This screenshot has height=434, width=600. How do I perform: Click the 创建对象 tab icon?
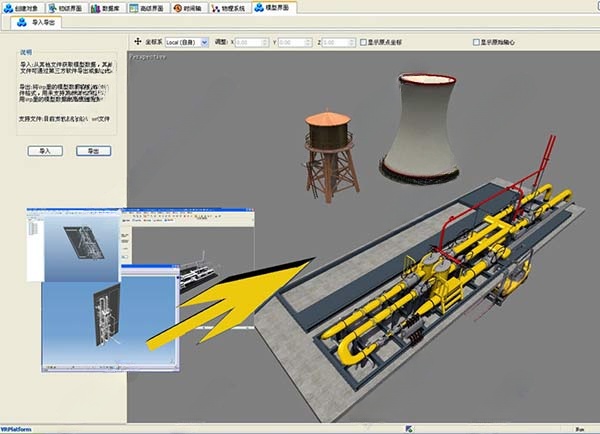[x=7, y=7]
